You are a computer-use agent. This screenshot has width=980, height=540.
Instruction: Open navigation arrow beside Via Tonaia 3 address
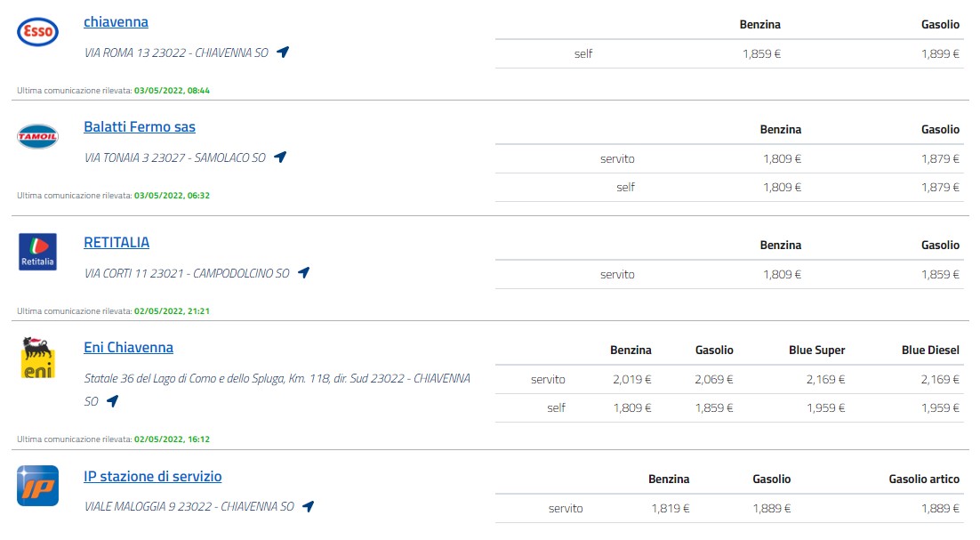coord(280,157)
